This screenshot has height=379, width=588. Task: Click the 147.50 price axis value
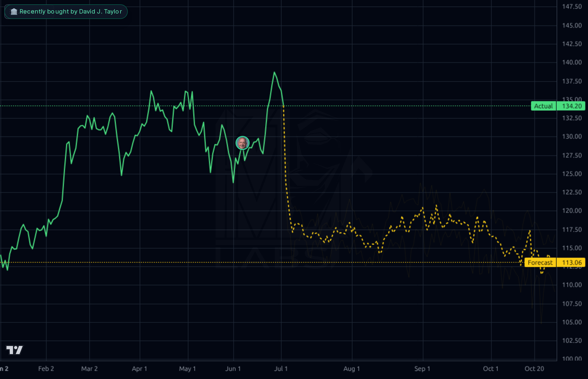click(572, 6)
